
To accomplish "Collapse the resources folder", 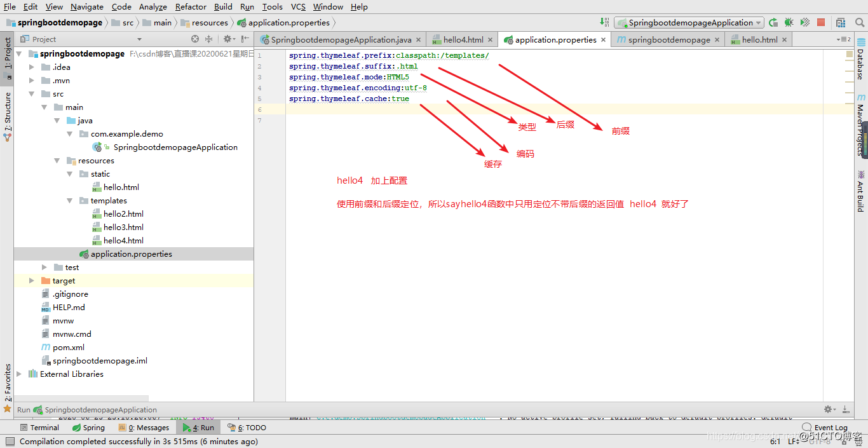I will [57, 160].
